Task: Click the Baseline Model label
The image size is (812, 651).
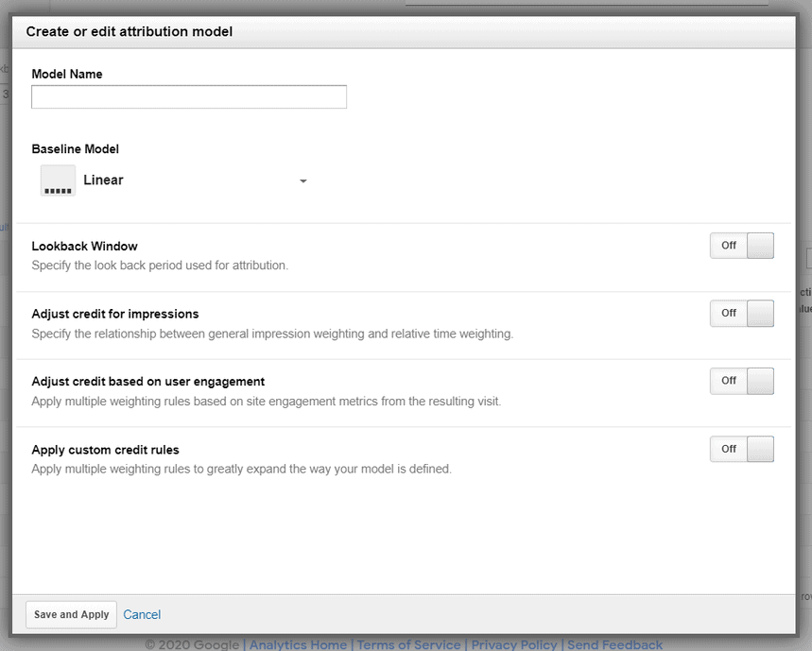Action: coord(76,149)
